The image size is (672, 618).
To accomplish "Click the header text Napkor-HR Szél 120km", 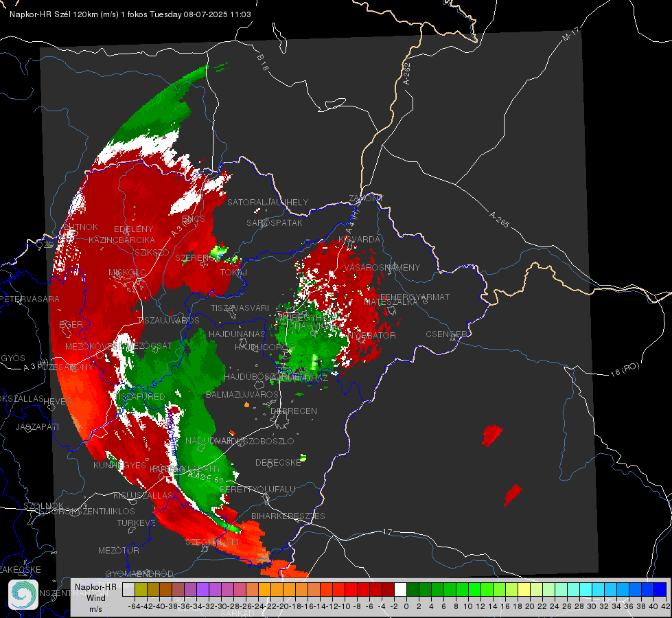I will [x=54, y=14].
